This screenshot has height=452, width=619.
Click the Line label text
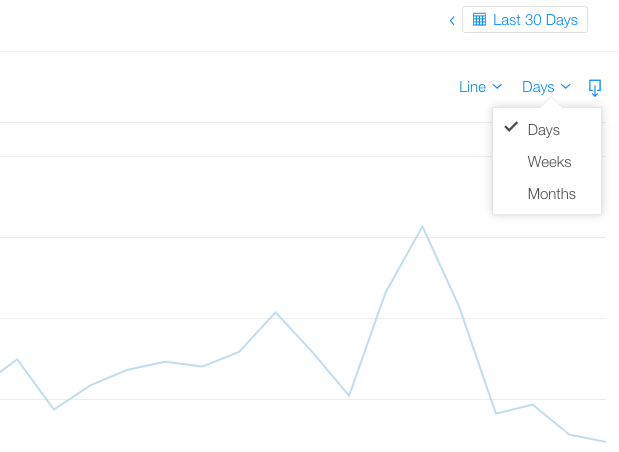(472, 87)
